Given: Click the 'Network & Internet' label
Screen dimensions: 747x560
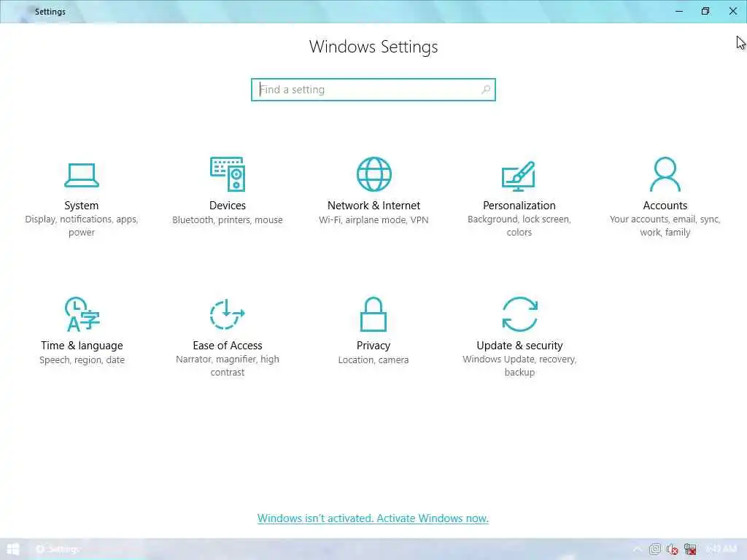Looking at the screenshot, I should coord(374,205).
